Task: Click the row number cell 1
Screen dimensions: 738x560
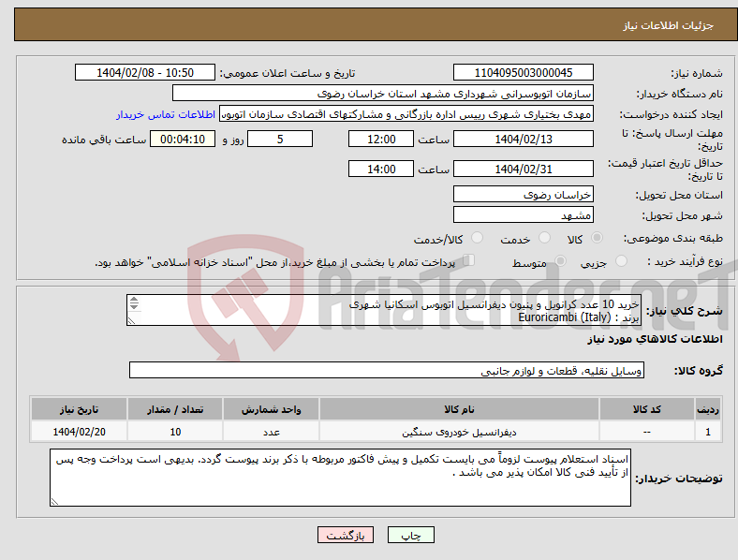Action: [x=708, y=432]
